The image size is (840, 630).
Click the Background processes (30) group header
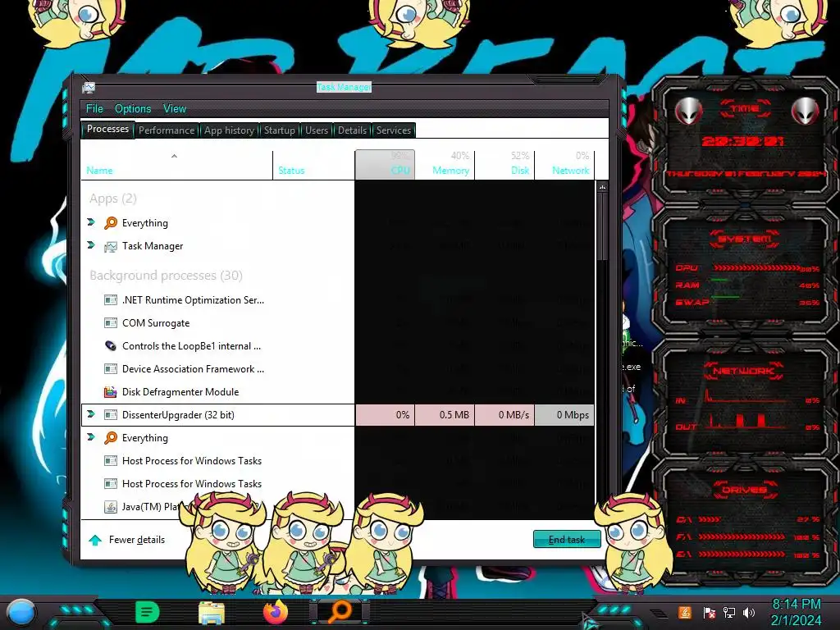click(166, 276)
